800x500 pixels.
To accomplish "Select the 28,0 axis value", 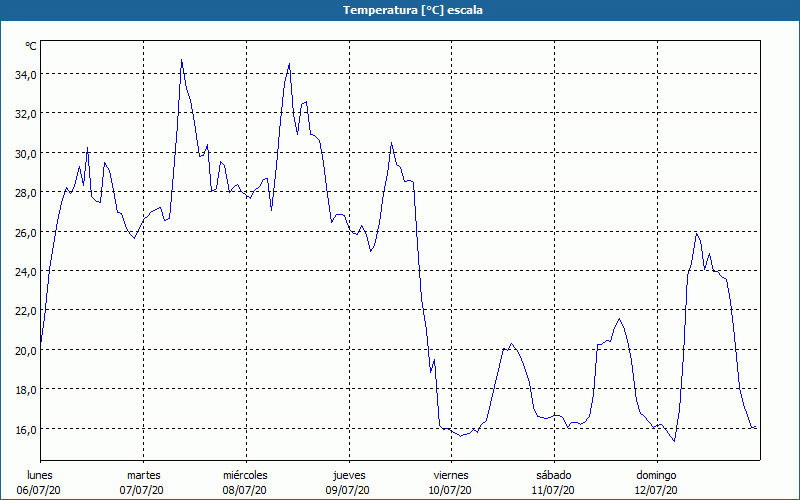I will [26, 193].
